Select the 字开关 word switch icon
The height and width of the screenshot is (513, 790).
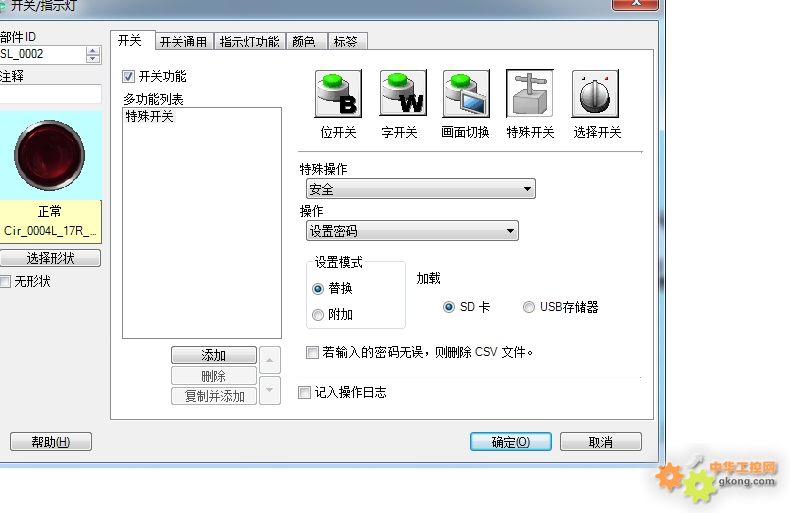[x=403, y=94]
